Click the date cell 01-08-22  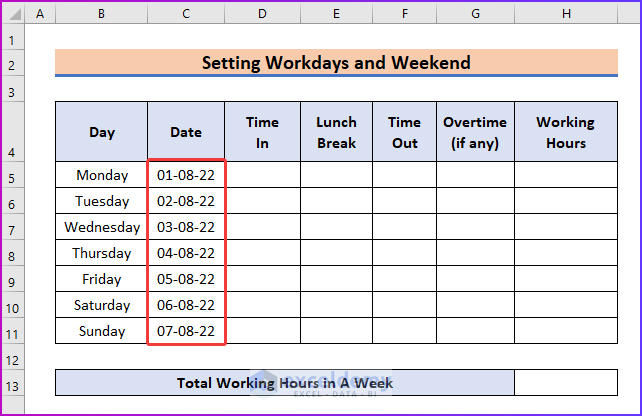[x=186, y=175]
